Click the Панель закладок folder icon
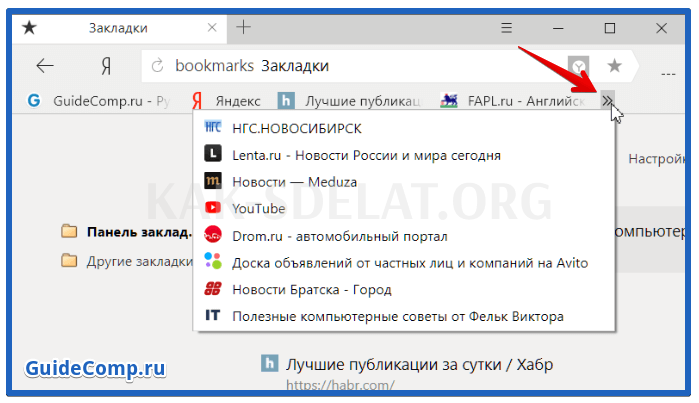The width and height of the screenshot is (699, 403). point(69,231)
